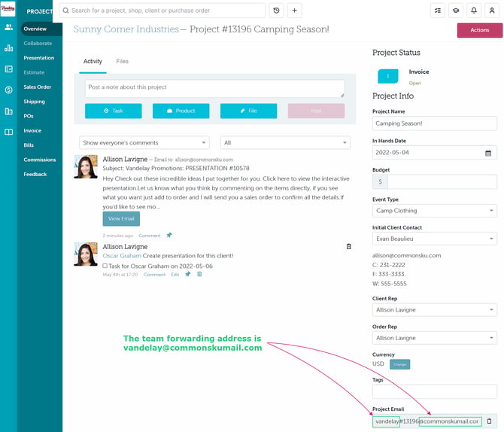Pin the Oscar Graham task note

pos(188,274)
